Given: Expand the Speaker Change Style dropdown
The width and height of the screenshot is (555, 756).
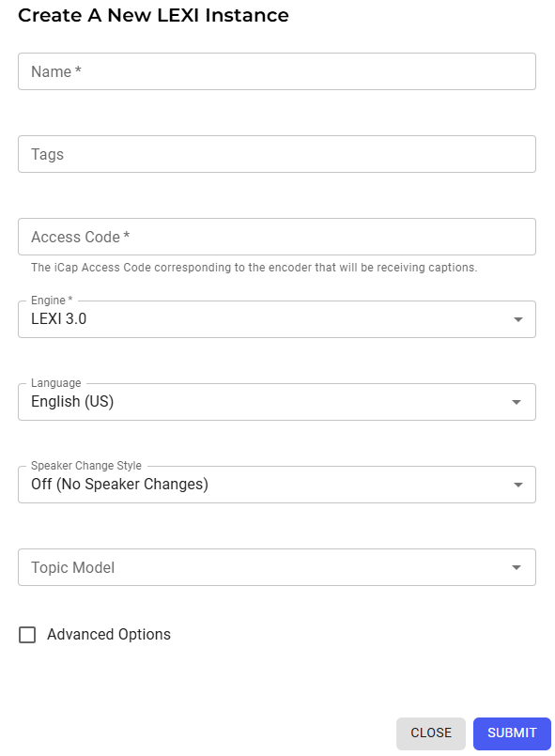Looking at the screenshot, I should point(277,485).
